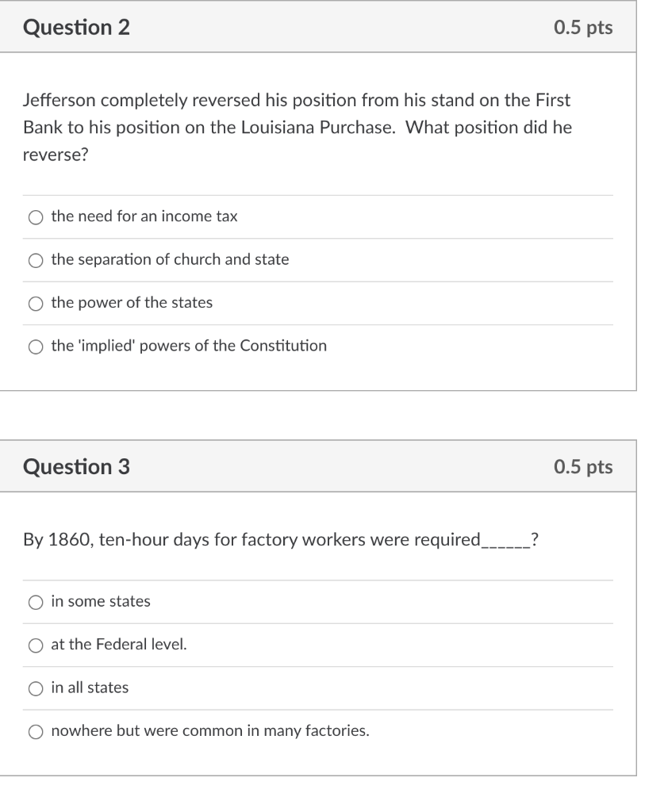The image size is (645, 812).
Task: Click the Question 2 header
Action: tap(78, 28)
